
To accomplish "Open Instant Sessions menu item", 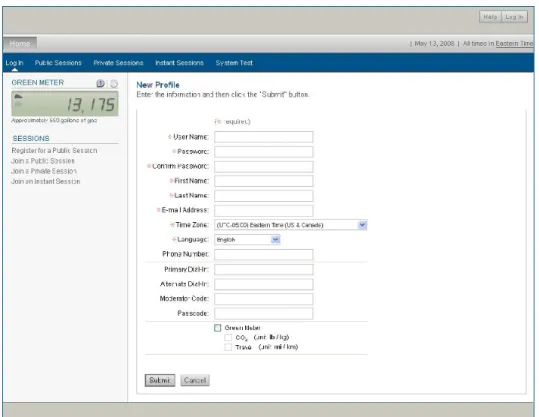I will click(x=179, y=63).
